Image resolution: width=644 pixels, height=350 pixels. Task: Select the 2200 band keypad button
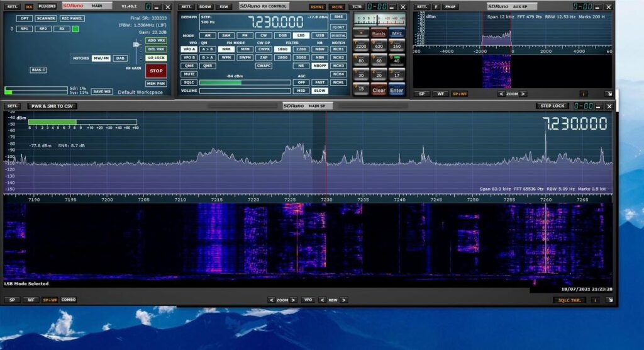click(x=361, y=45)
